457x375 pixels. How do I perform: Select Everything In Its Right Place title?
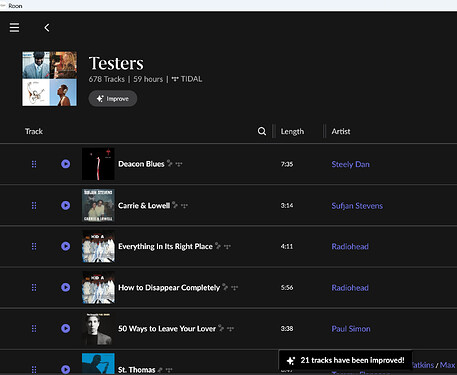165,246
